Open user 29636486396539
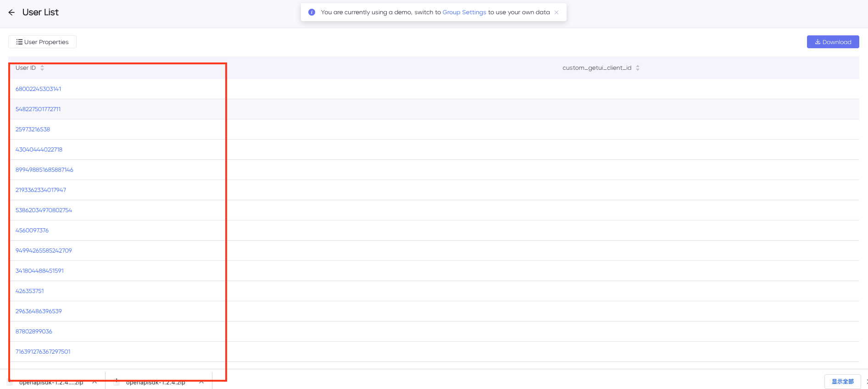Viewport: 868px width, 389px height. click(x=39, y=311)
